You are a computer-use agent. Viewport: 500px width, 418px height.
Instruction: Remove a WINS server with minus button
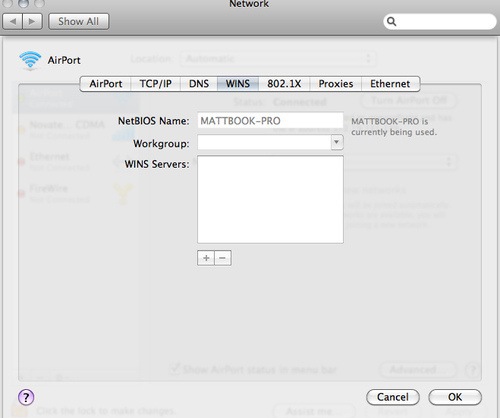click(x=223, y=258)
